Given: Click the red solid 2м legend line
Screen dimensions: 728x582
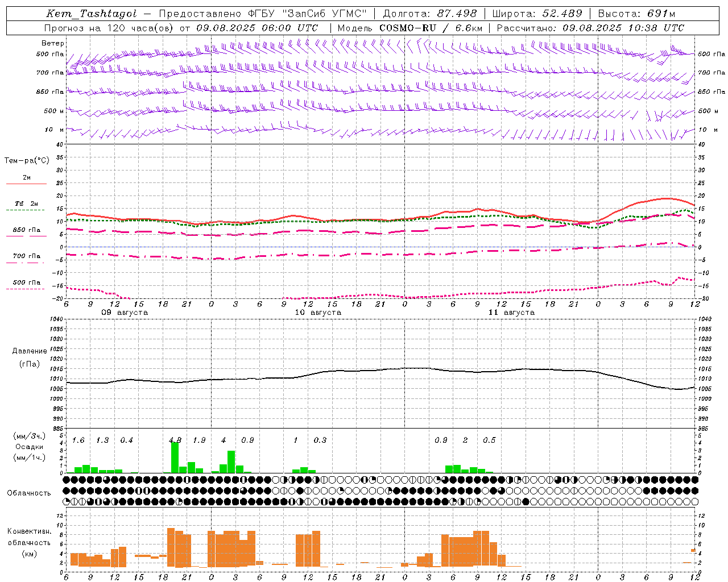Looking at the screenshot, I should click(26, 184).
